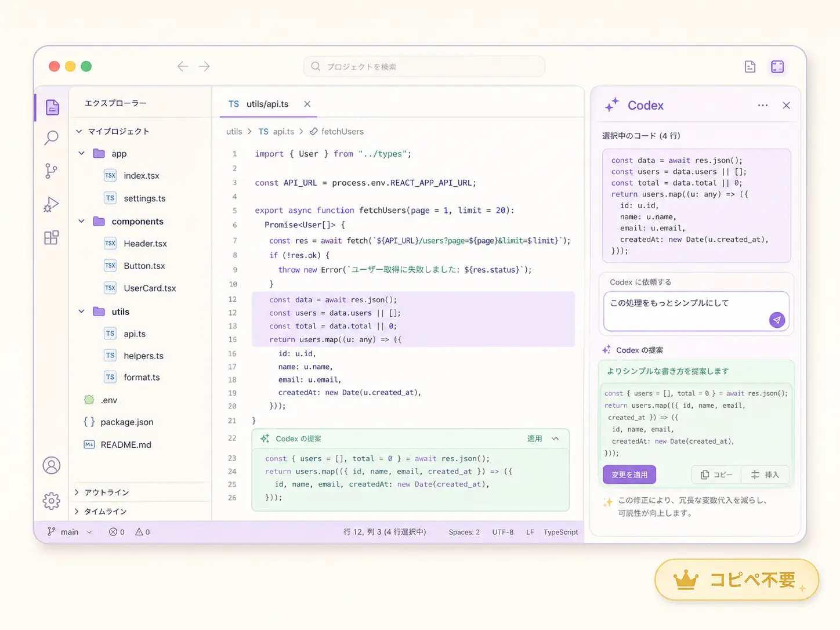Click cursor position 行 12, 列 3 status
This screenshot has height=630, width=840.
(x=385, y=532)
